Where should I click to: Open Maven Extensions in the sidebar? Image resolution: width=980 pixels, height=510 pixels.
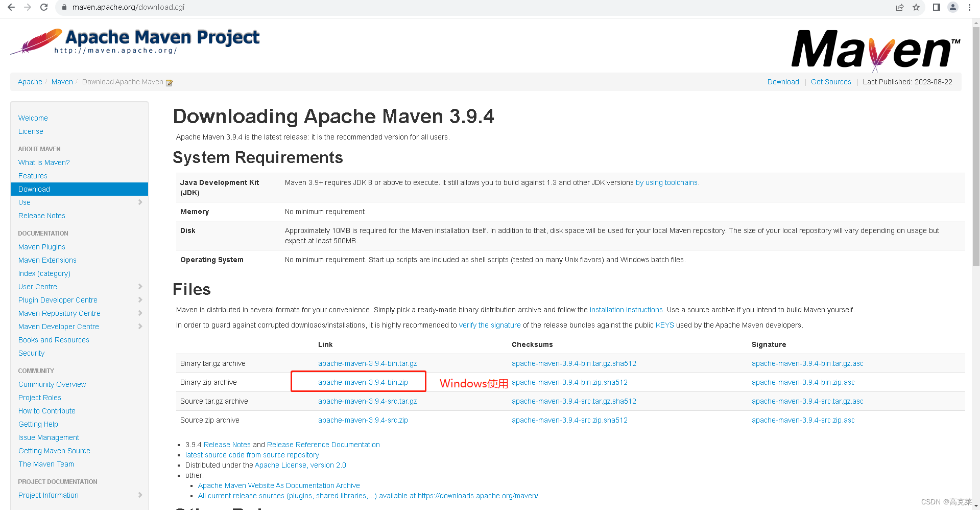[x=47, y=260]
